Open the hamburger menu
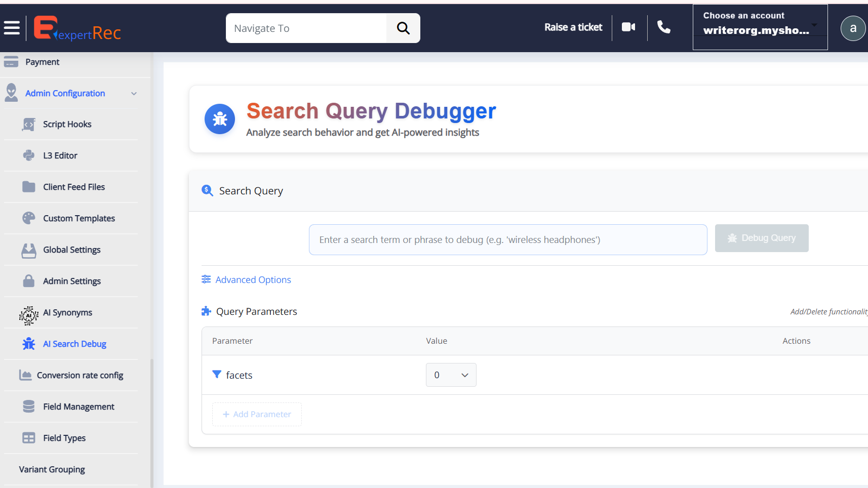The height and width of the screenshot is (488, 868). pos(12,28)
